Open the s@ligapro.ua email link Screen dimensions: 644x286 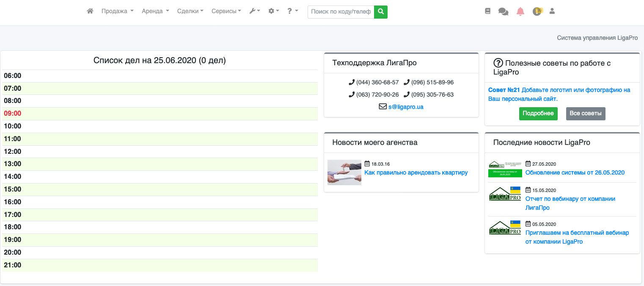click(406, 107)
